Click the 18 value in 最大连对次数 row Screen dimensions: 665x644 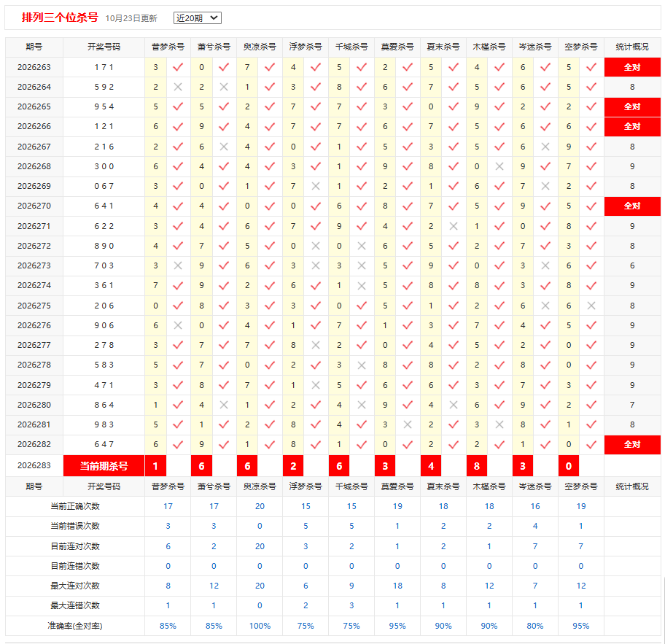397,586
